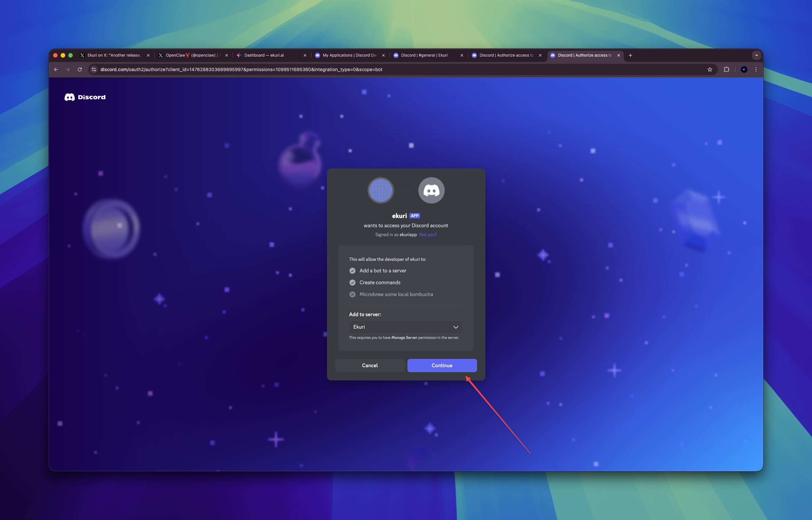The height and width of the screenshot is (520, 812).
Task: Reload the page with refresh icon
Action: point(80,69)
